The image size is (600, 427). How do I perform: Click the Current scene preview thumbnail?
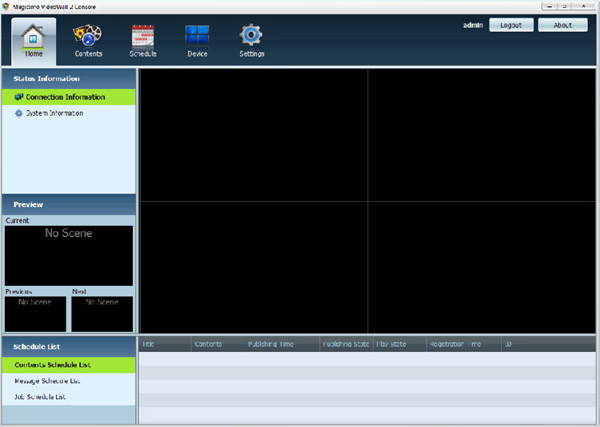68,255
